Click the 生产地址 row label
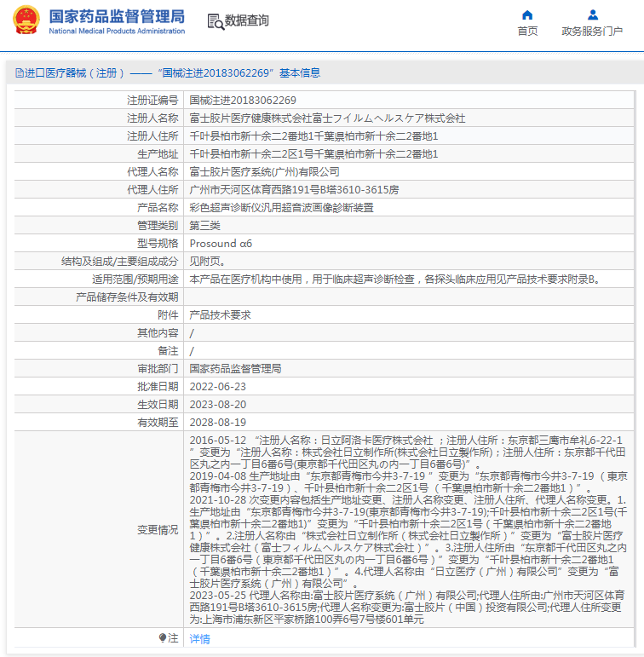 [158, 154]
